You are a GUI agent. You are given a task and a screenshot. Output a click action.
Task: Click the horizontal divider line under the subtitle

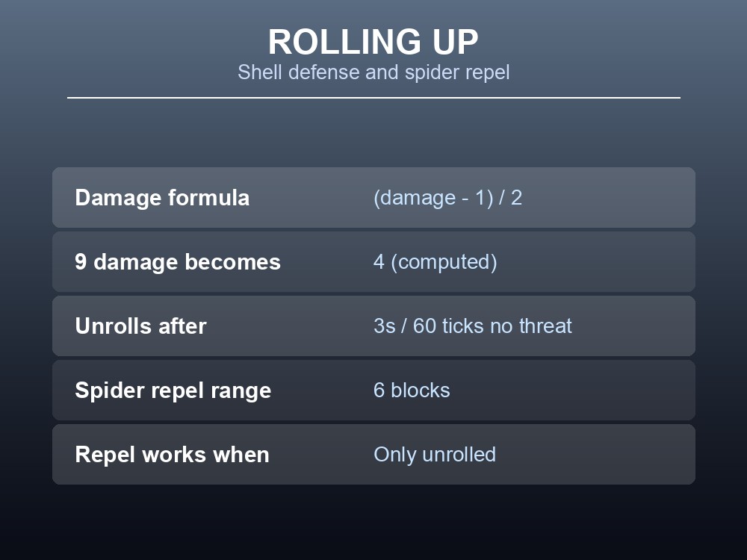[373, 98]
